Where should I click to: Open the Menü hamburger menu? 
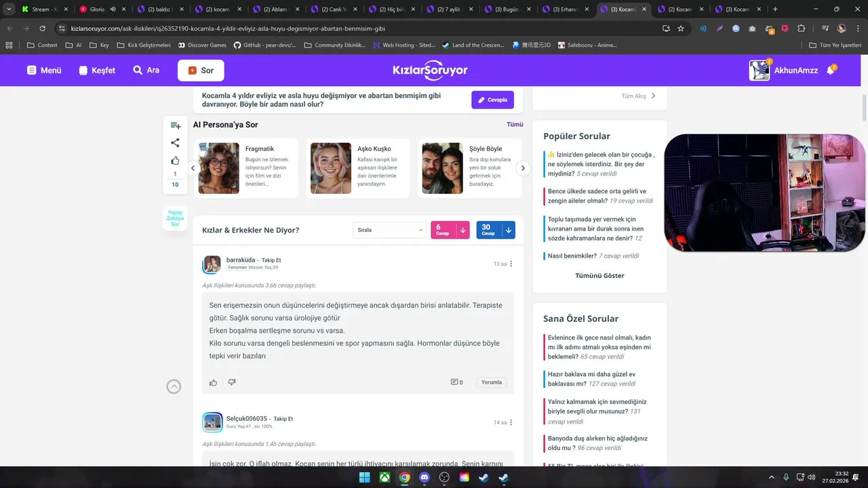point(44,70)
